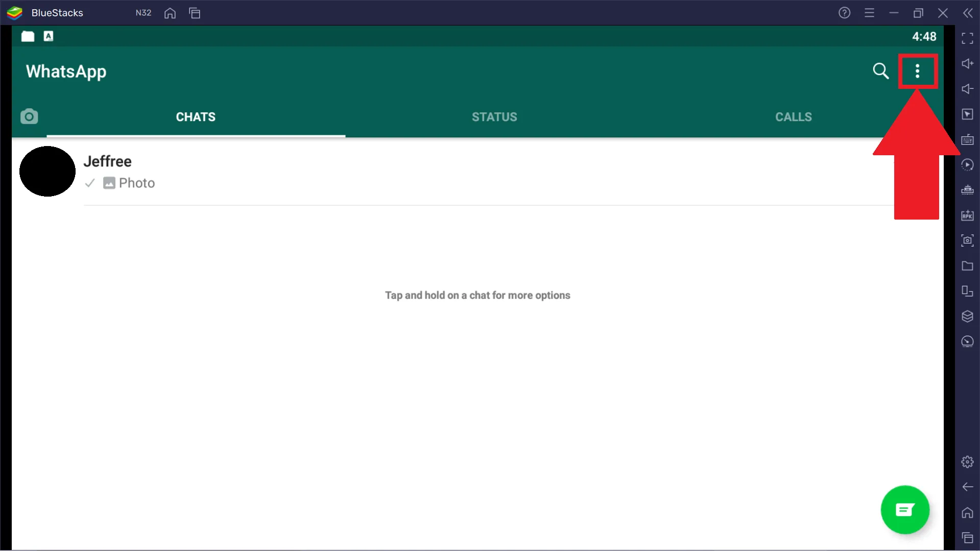Open the BlueStacks help question icon
This screenshot has height=551, width=980.
[844, 13]
